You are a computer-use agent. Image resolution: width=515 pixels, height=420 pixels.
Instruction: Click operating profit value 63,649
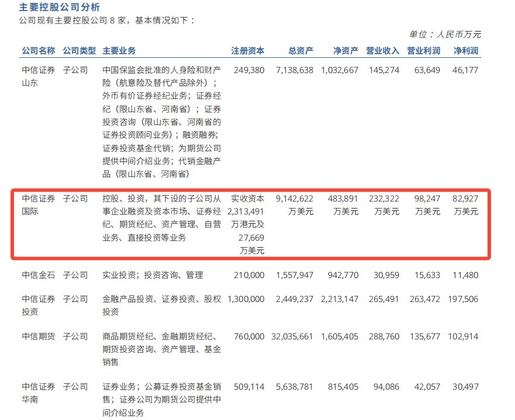[x=427, y=70]
